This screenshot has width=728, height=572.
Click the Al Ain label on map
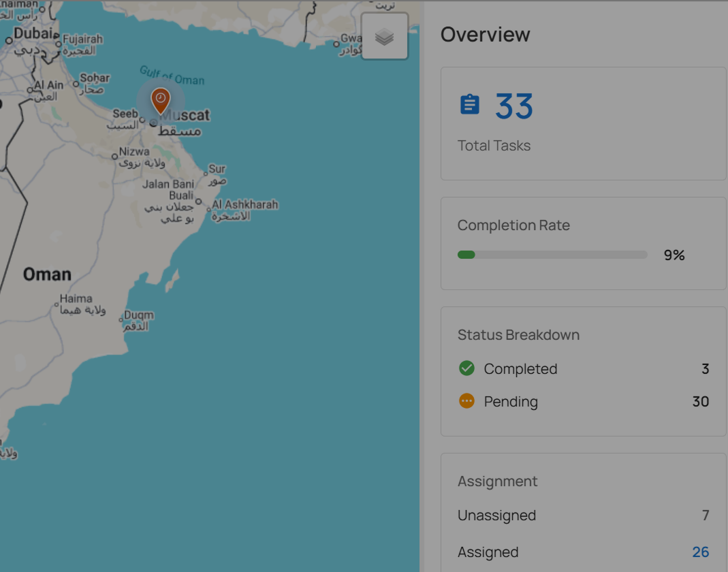click(49, 85)
